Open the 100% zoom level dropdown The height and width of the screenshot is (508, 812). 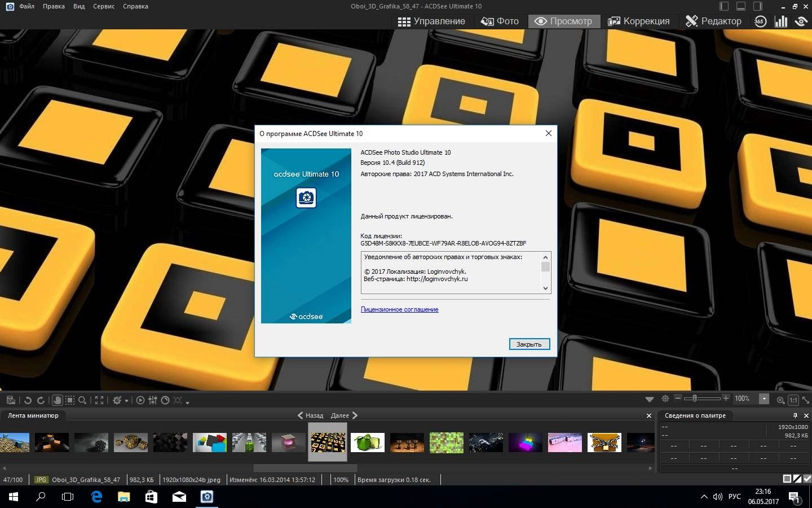(764, 398)
